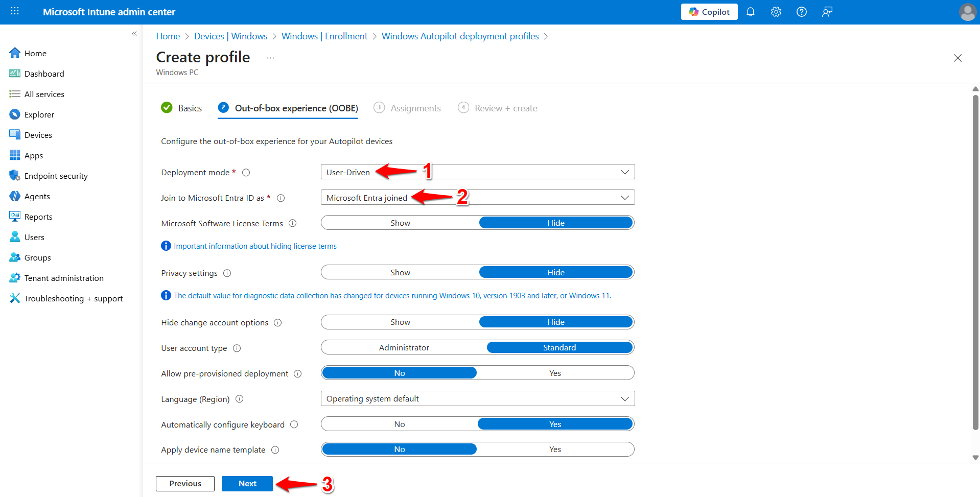
Task: Click the Previous button
Action: [x=185, y=483]
